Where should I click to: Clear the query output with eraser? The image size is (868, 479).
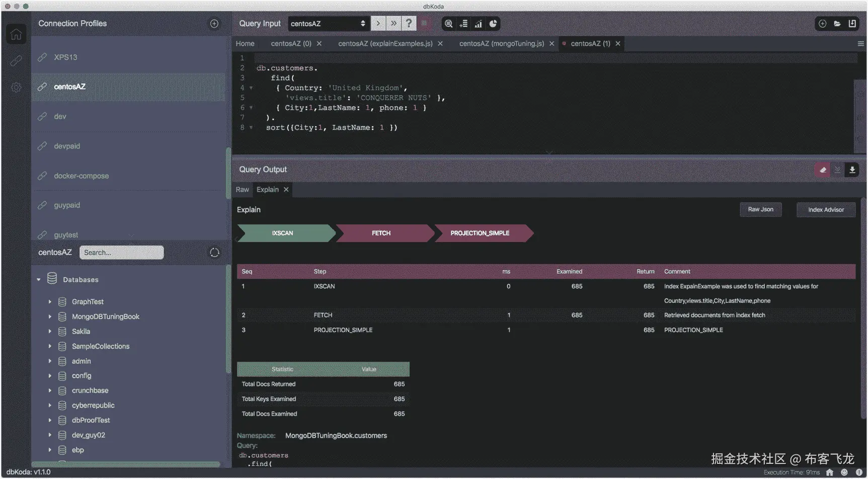point(823,170)
